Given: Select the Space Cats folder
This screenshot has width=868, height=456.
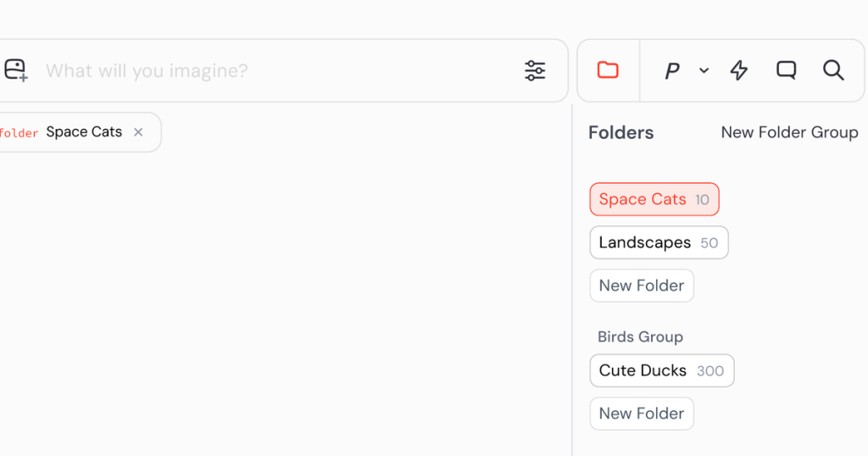Looking at the screenshot, I should tap(654, 199).
